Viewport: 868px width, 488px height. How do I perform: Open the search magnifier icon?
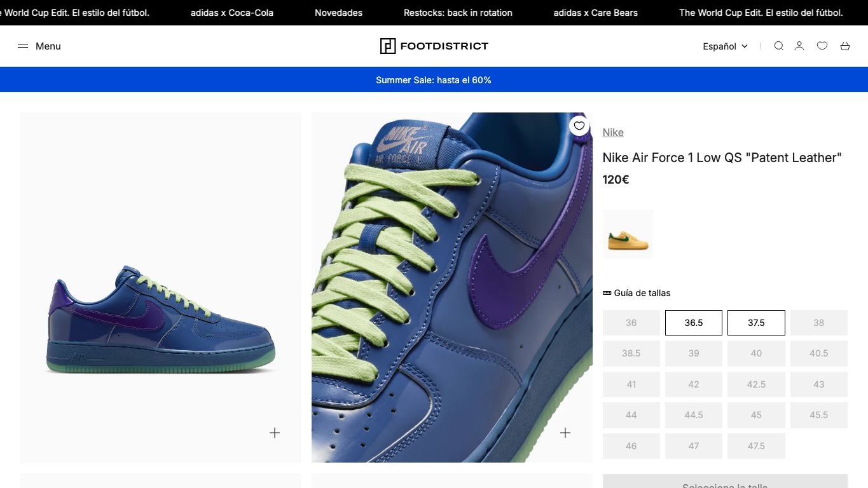(x=779, y=46)
